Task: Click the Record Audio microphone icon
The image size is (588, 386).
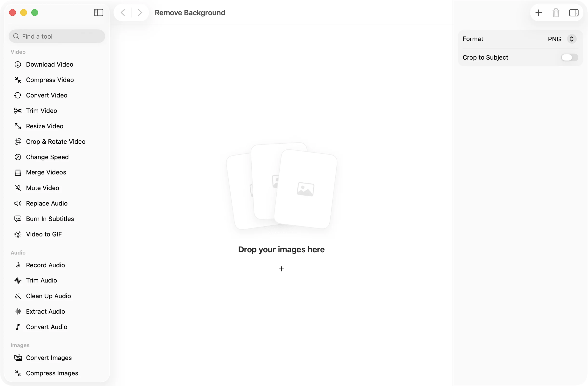Action: pyautogui.click(x=18, y=265)
